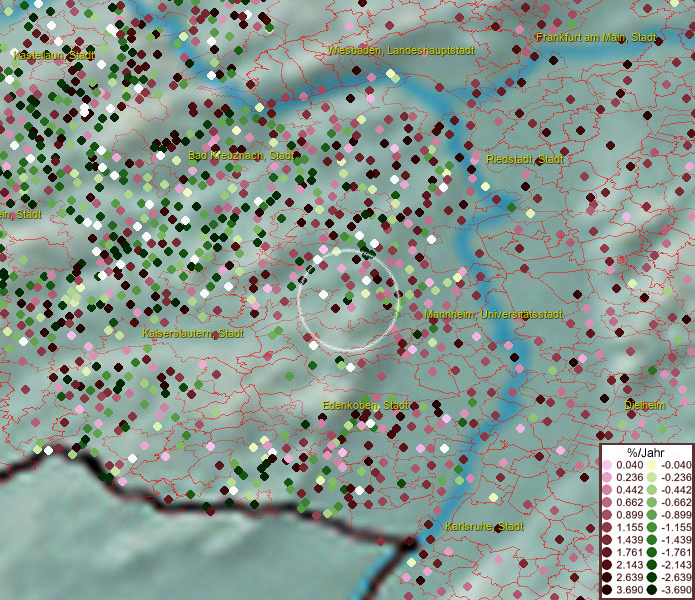Click the Kastellaun, Stadt map label

point(54,55)
